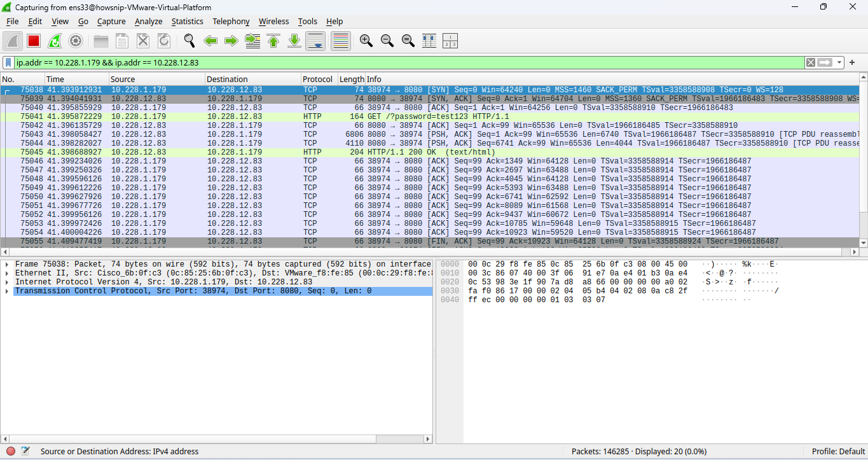Click the Time column header
The width and height of the screenshot is (868, 460).
[x=76, y=79]
